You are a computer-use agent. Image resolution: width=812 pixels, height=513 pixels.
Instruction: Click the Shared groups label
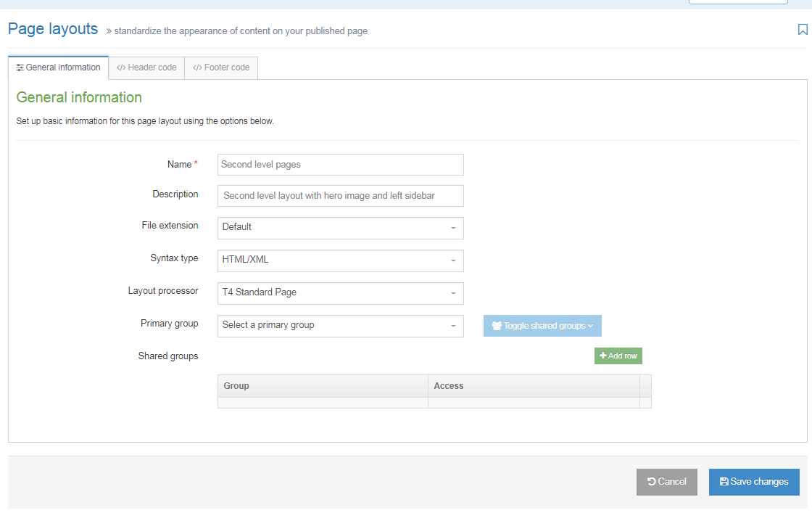coord(168,356)
